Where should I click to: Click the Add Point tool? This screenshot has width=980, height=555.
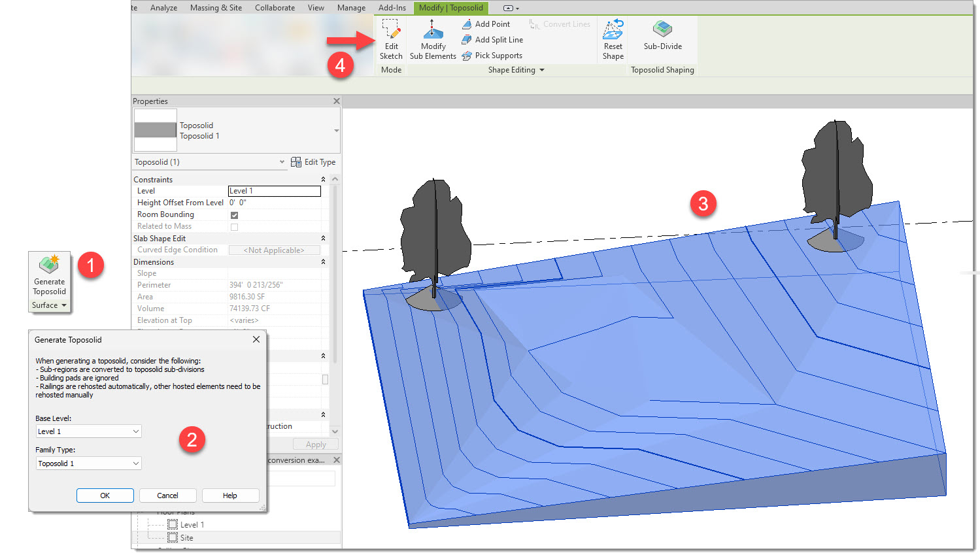pyautogui.click(x=486, y=24)
